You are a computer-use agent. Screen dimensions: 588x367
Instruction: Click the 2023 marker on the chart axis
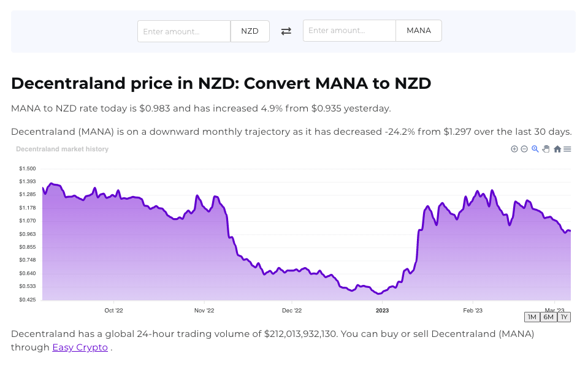(x=382, y=311)
